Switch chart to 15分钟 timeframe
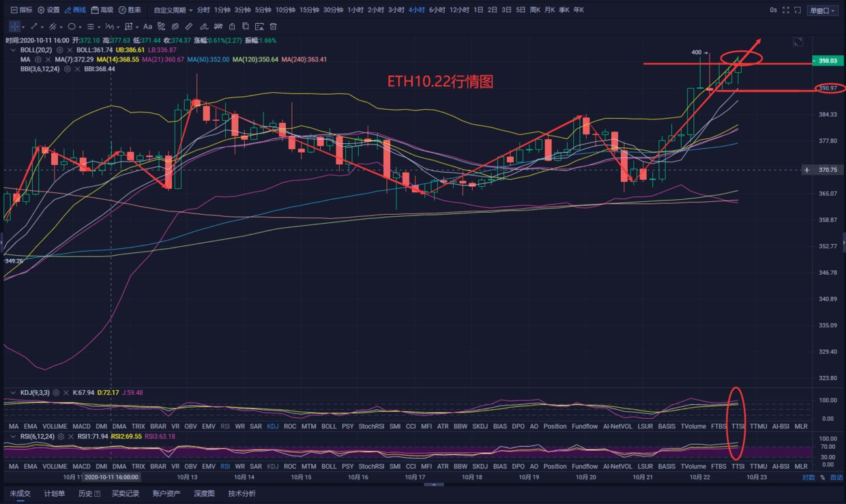846x504 pixels. point(308,10)
